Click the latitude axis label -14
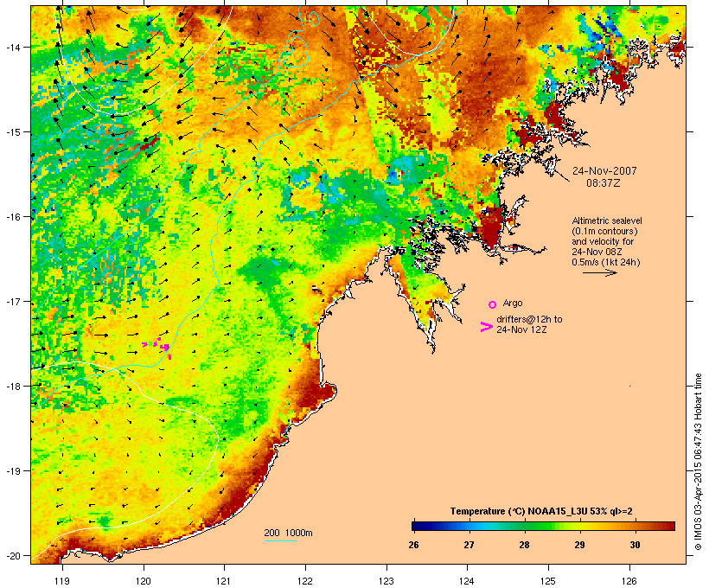 click(x=13, y=47)
